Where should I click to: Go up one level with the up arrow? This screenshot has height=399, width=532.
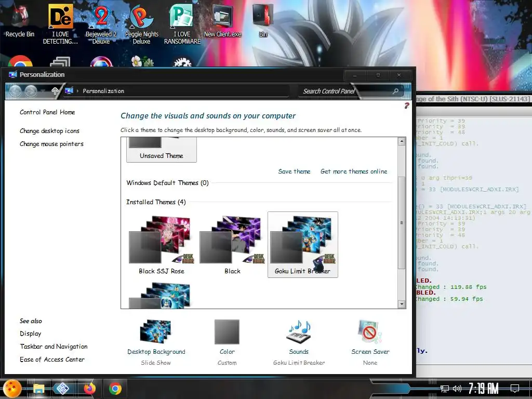click(x=55, y=91)
